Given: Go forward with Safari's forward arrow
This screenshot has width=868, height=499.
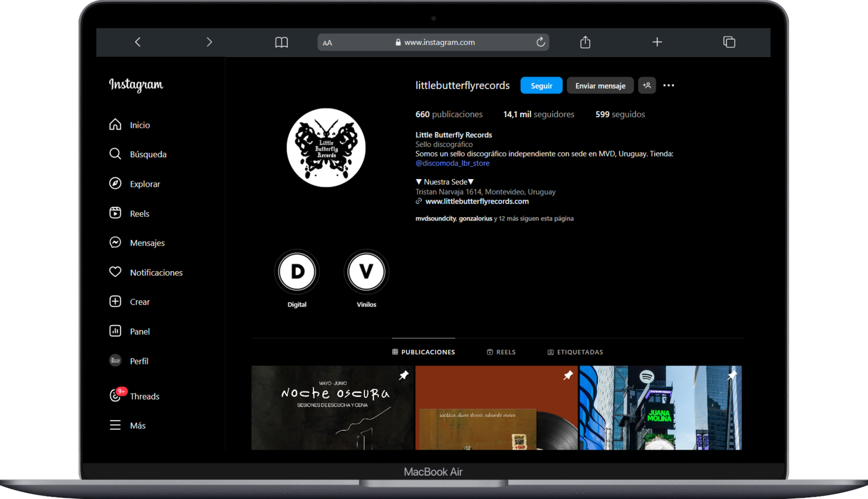Looking at the screenshot, I should tap(209, 42).
